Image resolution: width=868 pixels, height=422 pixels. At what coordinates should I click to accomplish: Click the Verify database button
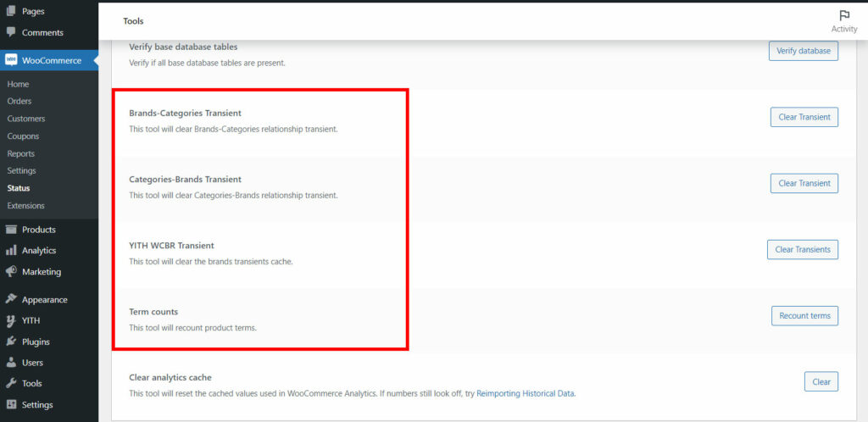[804, 51]
